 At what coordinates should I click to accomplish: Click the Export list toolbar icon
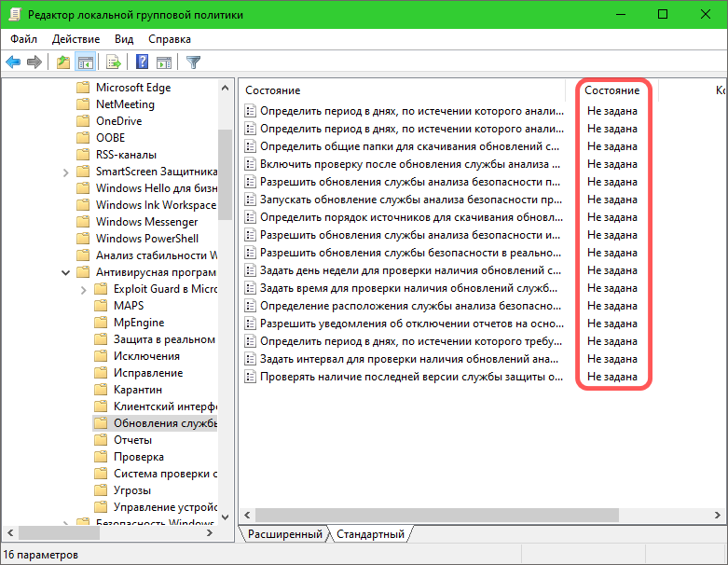pos(114,62)
